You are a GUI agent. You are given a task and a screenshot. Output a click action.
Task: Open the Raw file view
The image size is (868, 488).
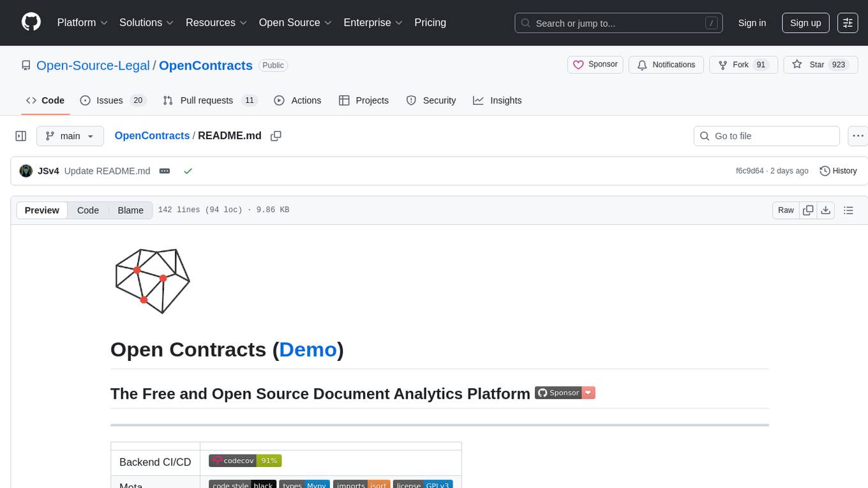coord(786,210)
